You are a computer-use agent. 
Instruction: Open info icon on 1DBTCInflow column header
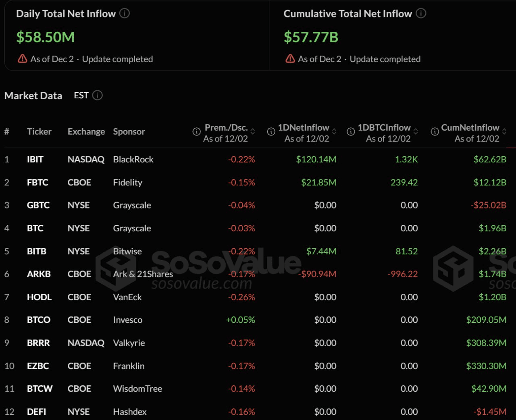(x=351, y=131)
